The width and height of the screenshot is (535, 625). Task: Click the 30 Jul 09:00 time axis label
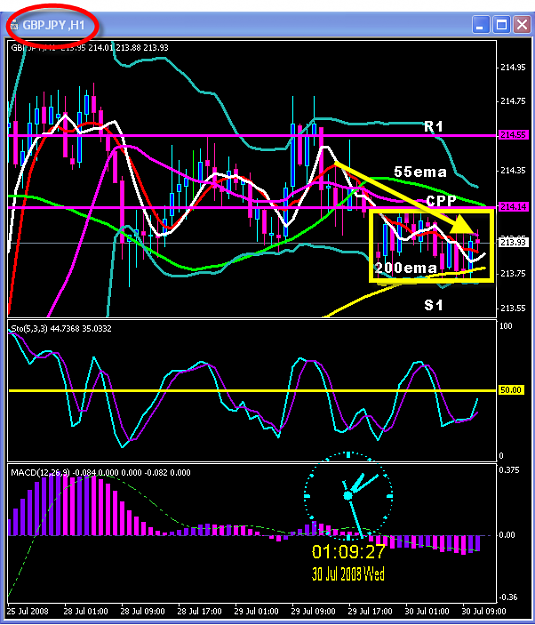point(484,611)
